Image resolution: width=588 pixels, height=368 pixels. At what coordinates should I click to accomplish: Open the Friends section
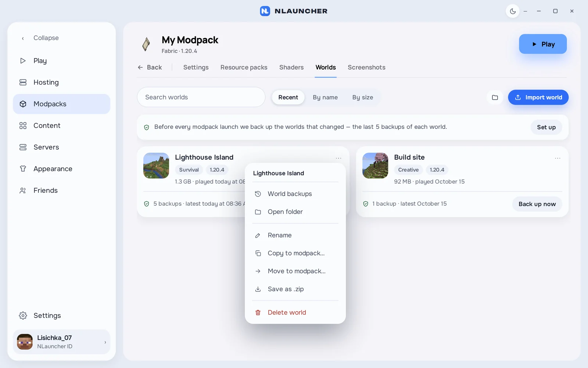coord(61,190)
